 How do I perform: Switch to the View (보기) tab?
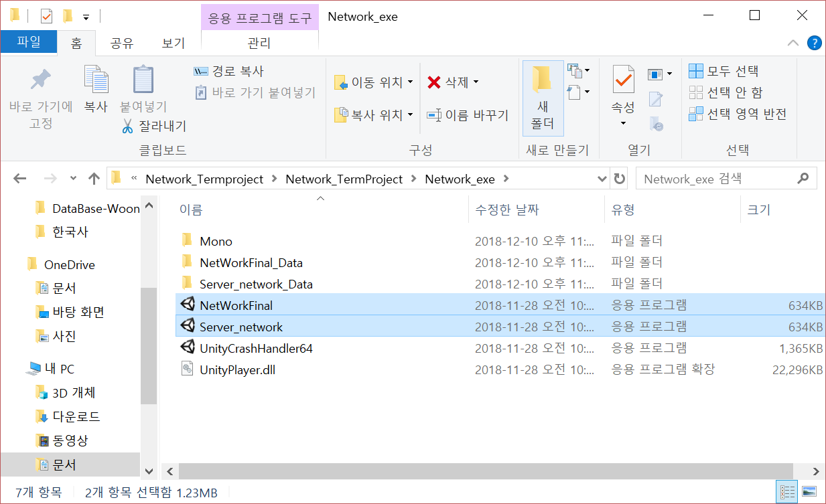tap(173, 44)
